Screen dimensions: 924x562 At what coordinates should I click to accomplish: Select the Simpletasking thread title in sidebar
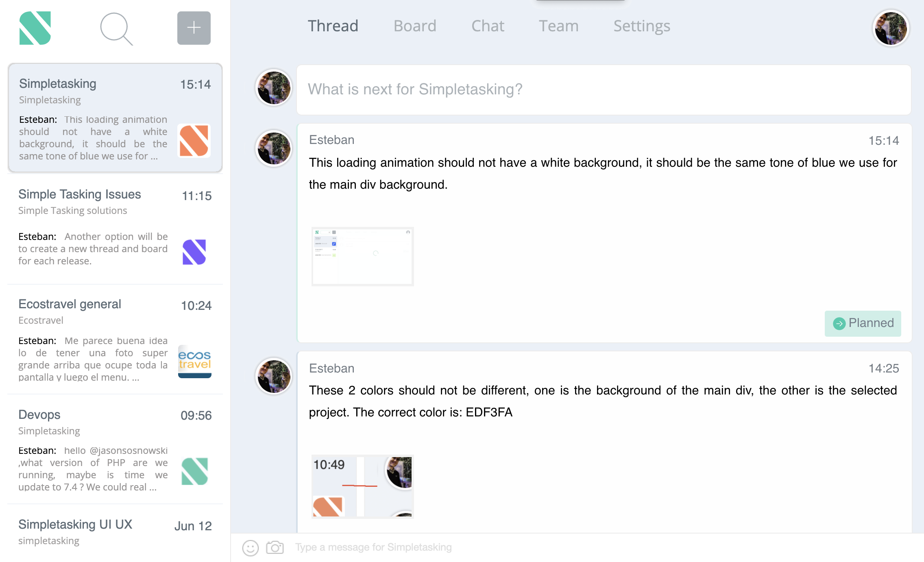[x=58, y=84]
